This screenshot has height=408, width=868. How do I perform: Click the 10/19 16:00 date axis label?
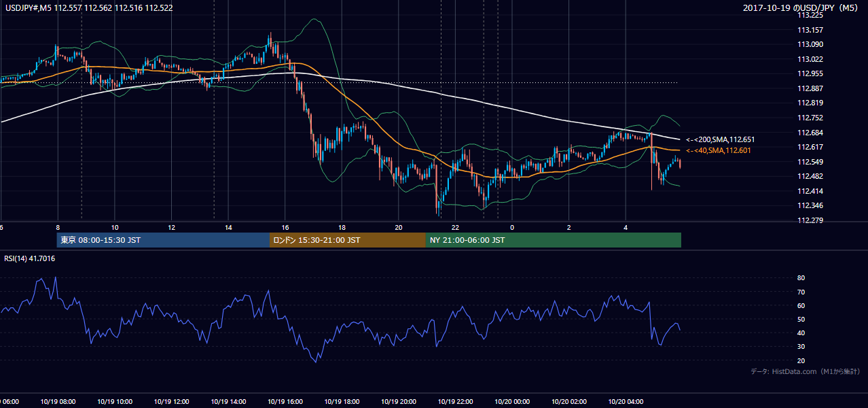coord(285,402)
